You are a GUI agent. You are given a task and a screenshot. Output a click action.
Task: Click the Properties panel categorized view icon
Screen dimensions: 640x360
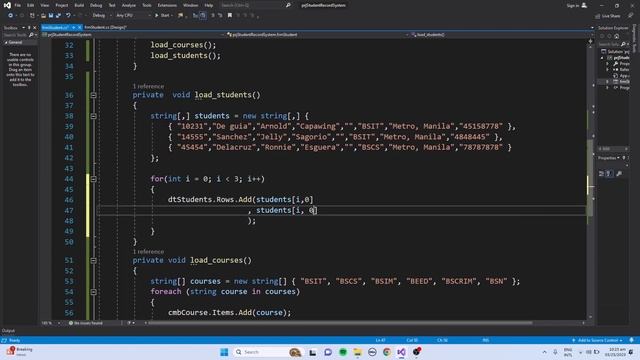tap(601, 174)
